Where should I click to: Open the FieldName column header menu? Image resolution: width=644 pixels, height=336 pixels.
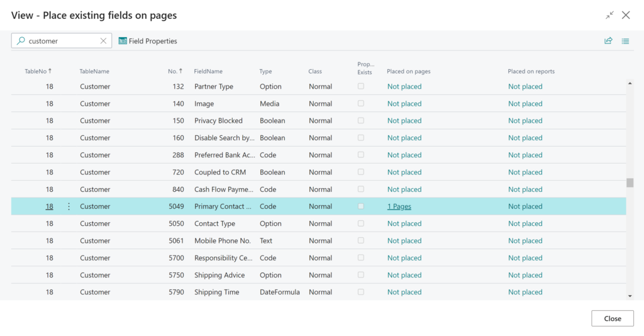pos(208,71)
